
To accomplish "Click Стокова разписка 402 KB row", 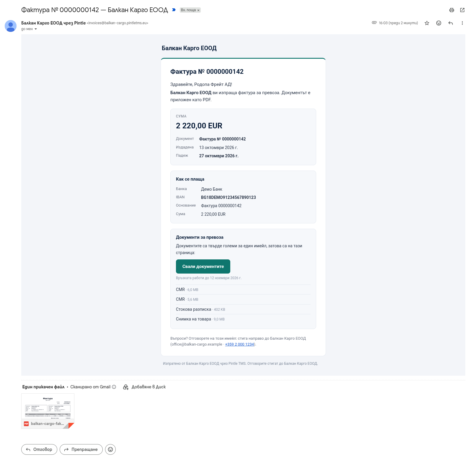I will 243,309.
